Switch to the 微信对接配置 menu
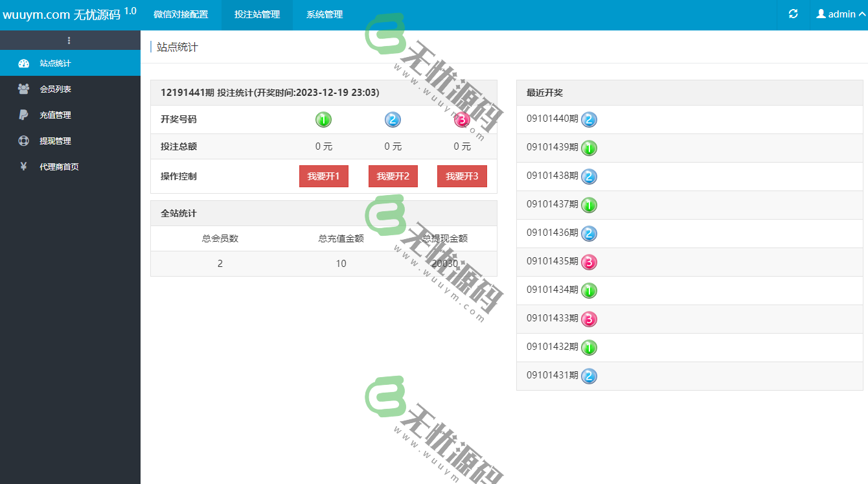The width and height of the screenshot is (868, 484). click(182, 13)
